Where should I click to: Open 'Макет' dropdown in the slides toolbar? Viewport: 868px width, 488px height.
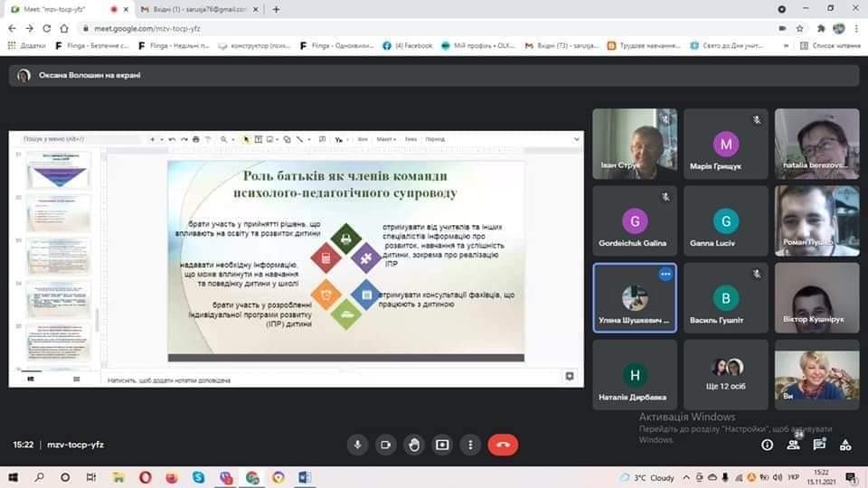pyautogui.click(x=385, y=139)
